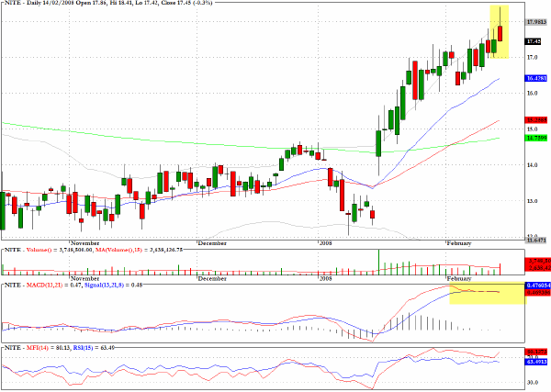The image size is (551, 392).
Task: Click the red 2,638,42 volume average label
Action: pos(537,268)
